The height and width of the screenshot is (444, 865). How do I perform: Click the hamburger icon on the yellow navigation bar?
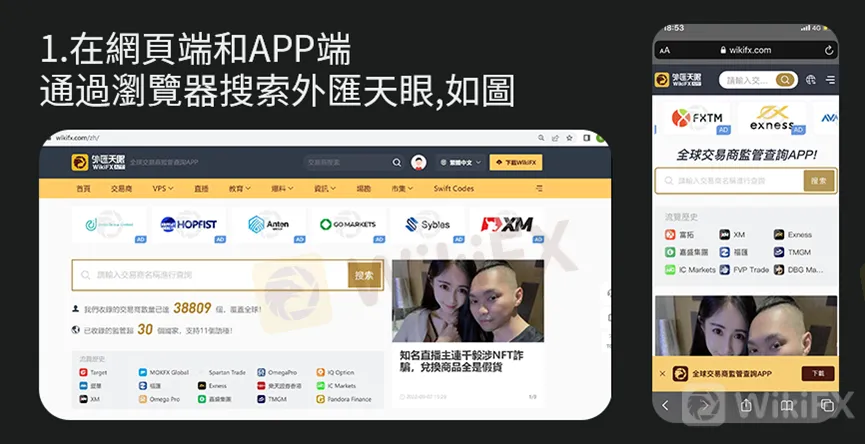click(x=539, y=188)
